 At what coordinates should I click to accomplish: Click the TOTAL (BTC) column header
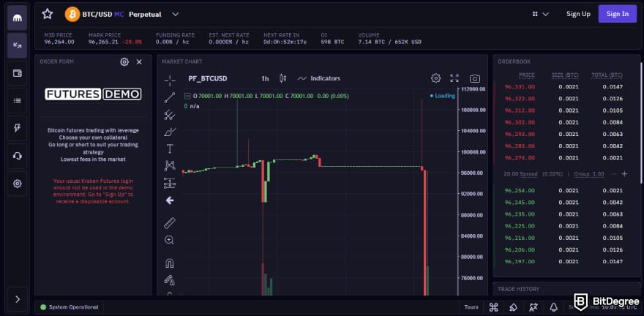(x=607, y=75)
